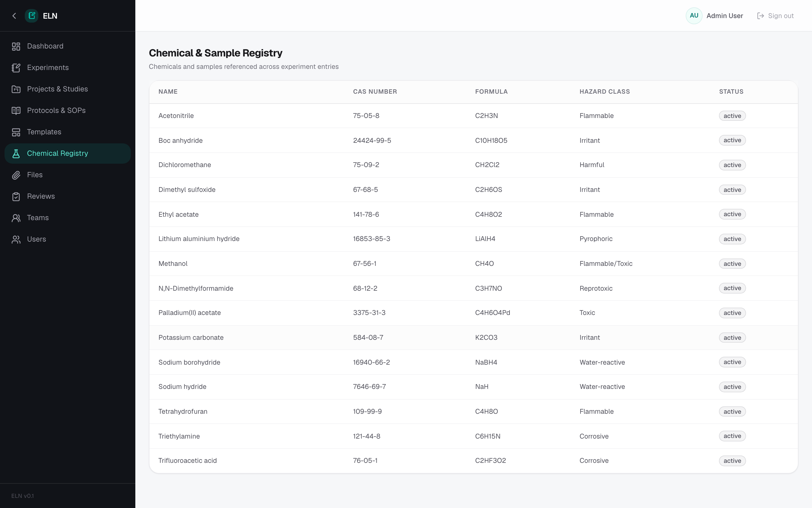Click Triethylamine name
The image size is (812, 508).
179,436
